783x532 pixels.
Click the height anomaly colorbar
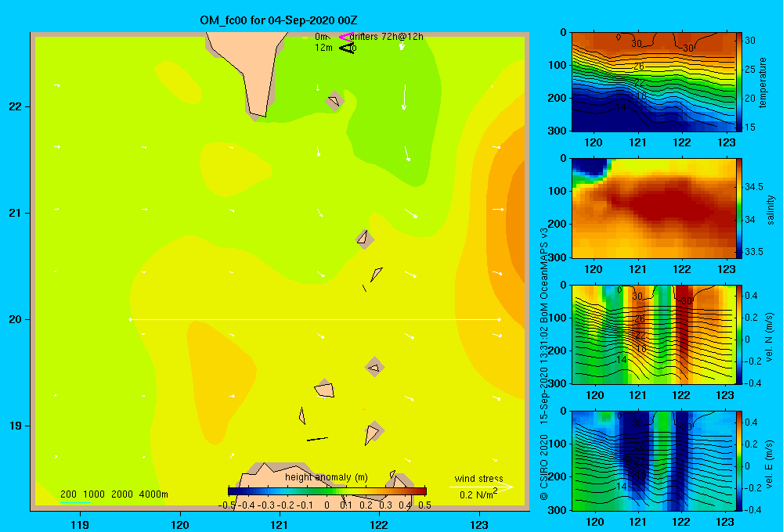pyautogui.click(x=327, y=491)
